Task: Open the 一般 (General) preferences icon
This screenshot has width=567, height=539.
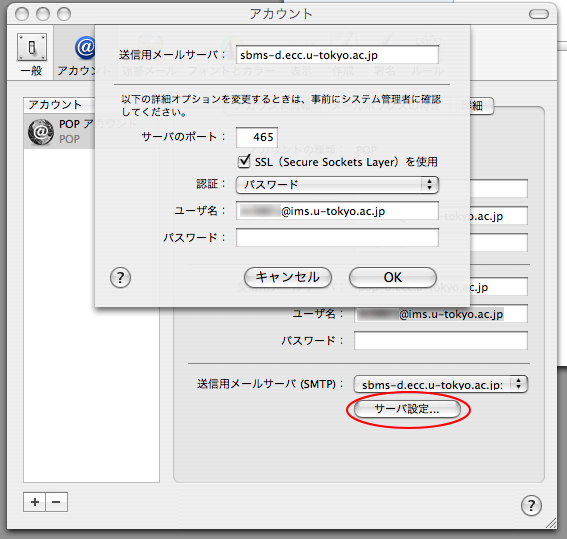Action: (x=32, y=54)
